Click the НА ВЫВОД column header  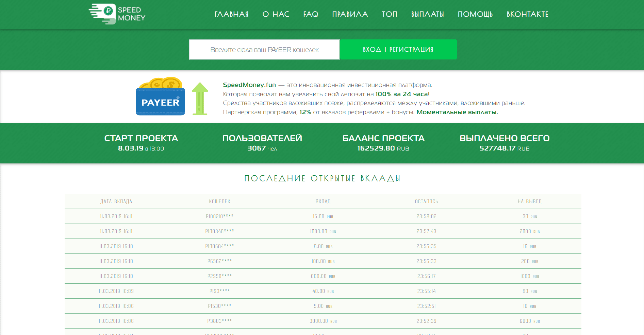[x=530, y=201]
